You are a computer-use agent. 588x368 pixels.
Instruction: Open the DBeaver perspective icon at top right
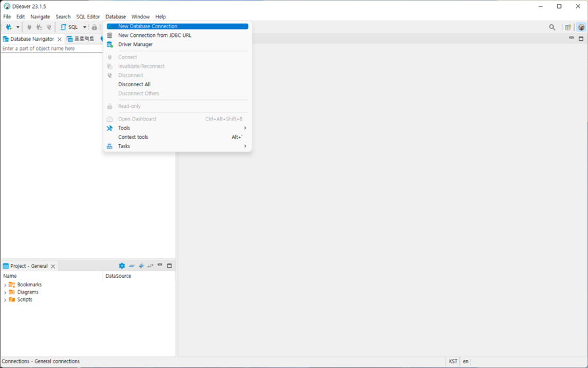(x=581, y=28)
